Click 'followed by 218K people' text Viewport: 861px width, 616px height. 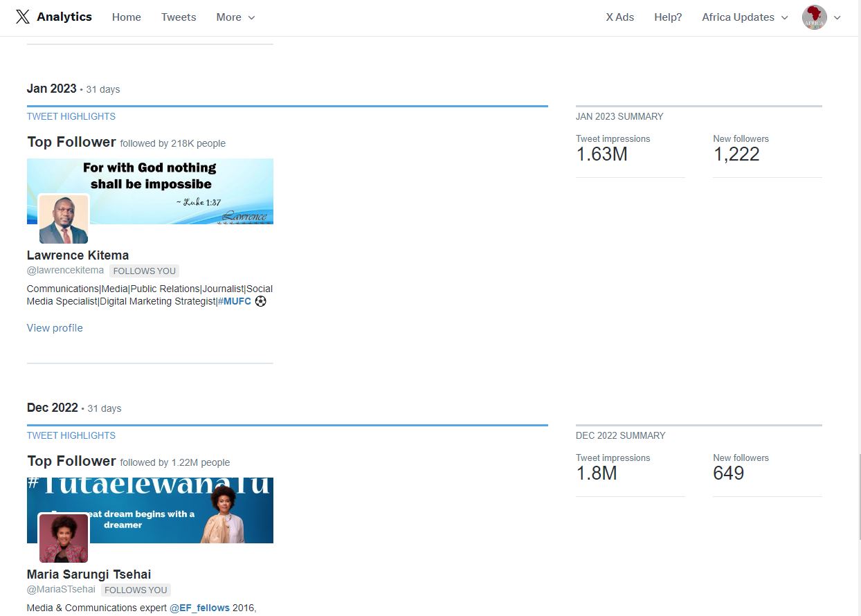tap(173, 143)
